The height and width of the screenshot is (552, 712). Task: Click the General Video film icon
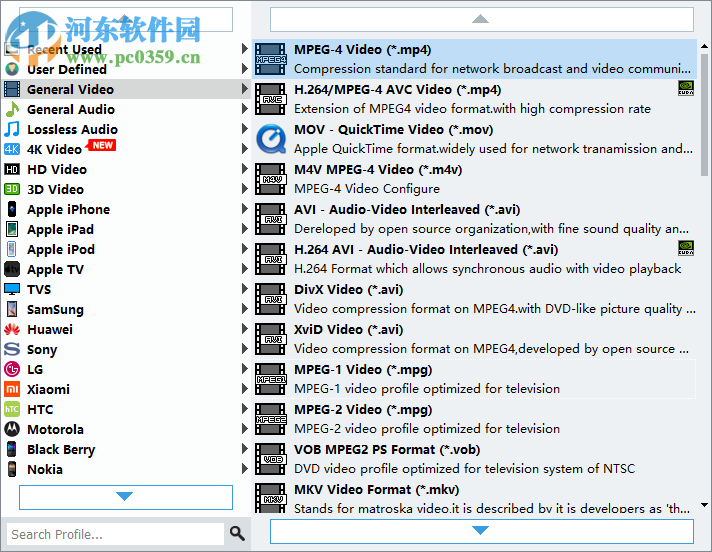coord(12,89)
